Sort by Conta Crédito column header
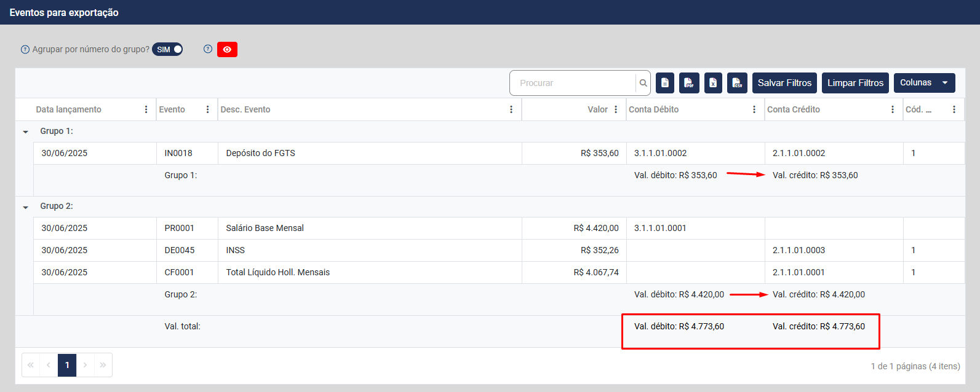The width and height of the screenshot is (980, 392). coord(793,109)
